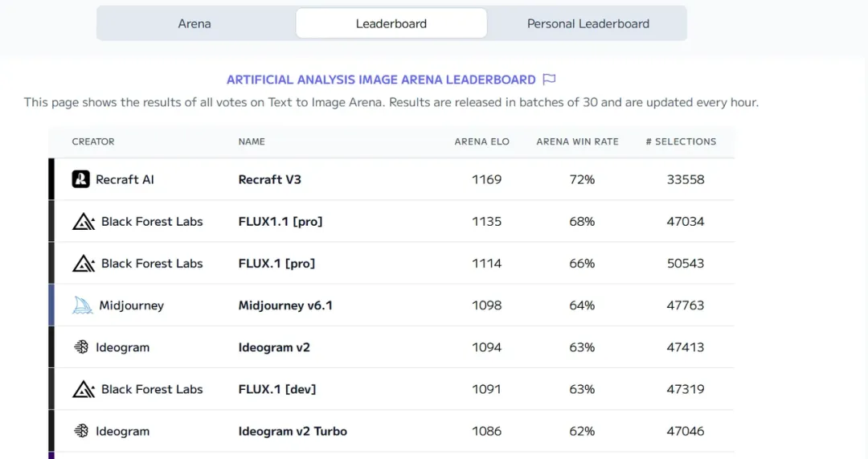This screenshot has height=459, width=868.
Task: Sort by the Arena Win Rate column header
Action: coord(577,141)
